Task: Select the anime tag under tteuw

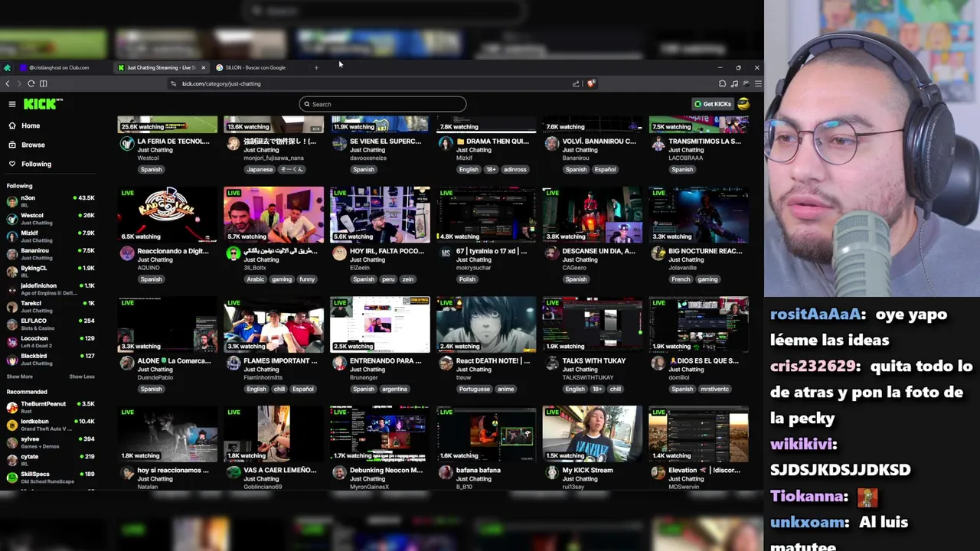Action: pyautogui.click(x=505, y=389)
